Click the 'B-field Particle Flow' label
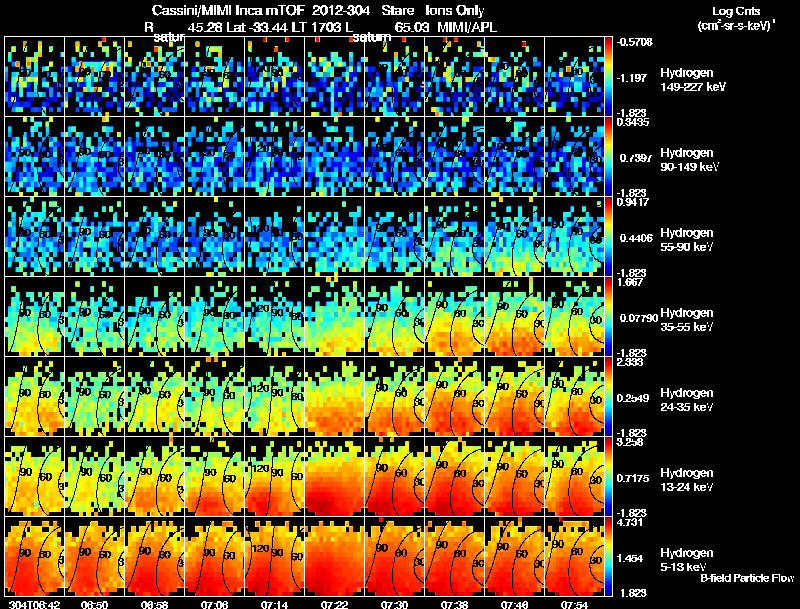 (747, 578)
